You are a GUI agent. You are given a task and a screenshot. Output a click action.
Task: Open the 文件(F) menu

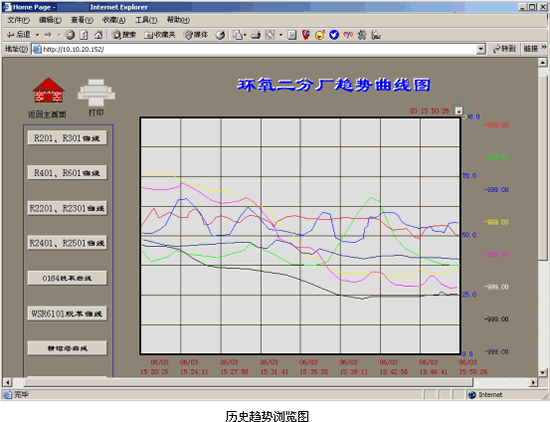click(19, 20)
